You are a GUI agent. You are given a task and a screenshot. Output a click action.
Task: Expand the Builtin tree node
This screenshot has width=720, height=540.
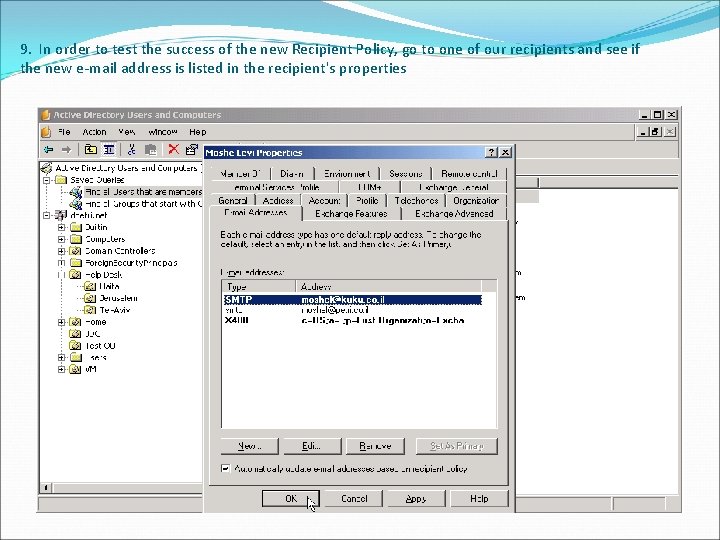pos(61,227)
